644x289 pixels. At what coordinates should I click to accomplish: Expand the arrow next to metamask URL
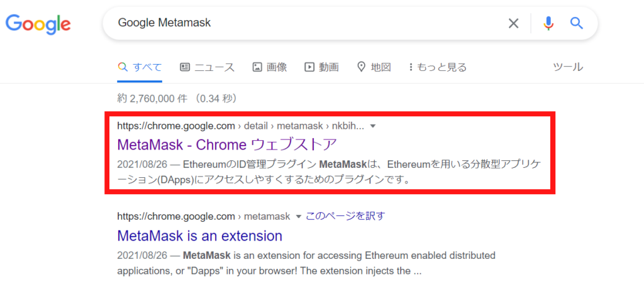coord(299,216)
